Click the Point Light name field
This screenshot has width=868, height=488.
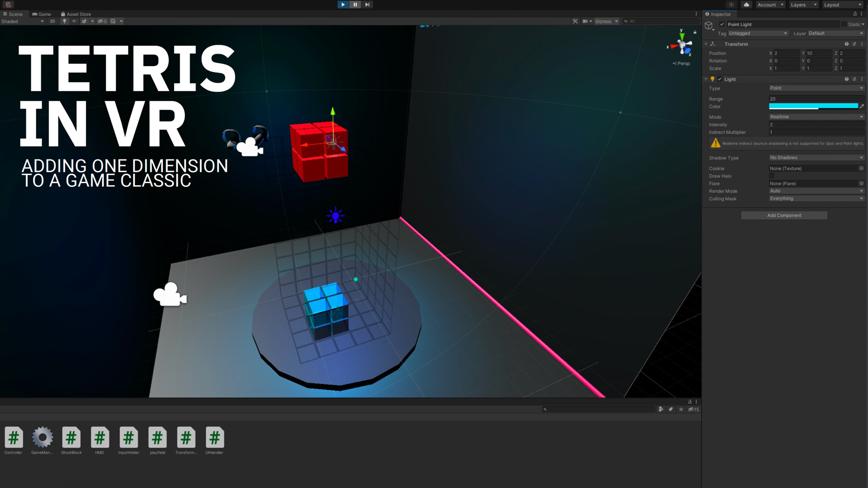click(783, 25)
